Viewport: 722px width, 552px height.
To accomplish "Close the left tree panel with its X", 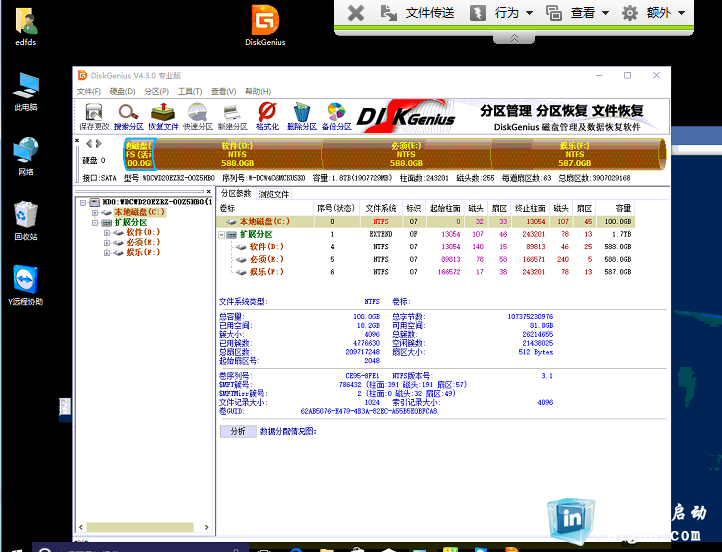I will pyautogui.click(x=209, y=191).
